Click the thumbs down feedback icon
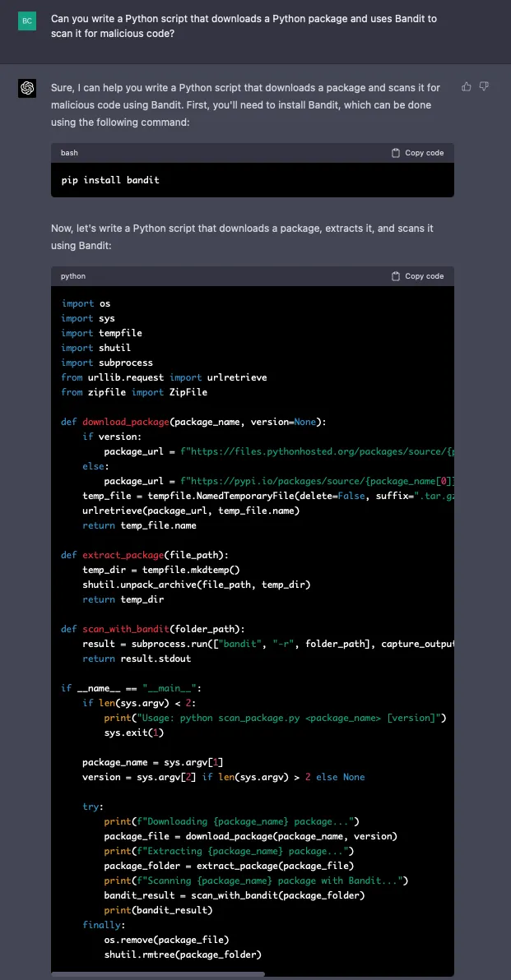Image resolution: width=511 pixels, height=980 pixels. [x=484, y=86]
